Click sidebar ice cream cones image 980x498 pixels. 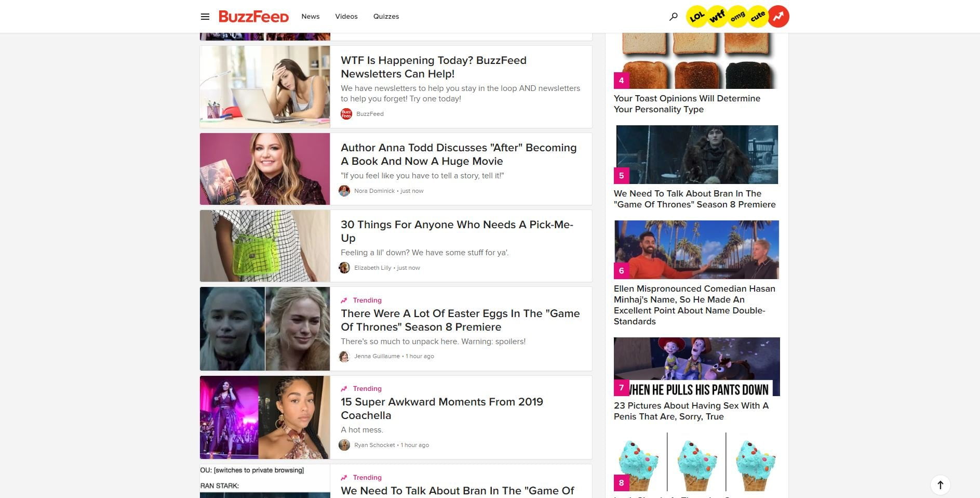697,462
